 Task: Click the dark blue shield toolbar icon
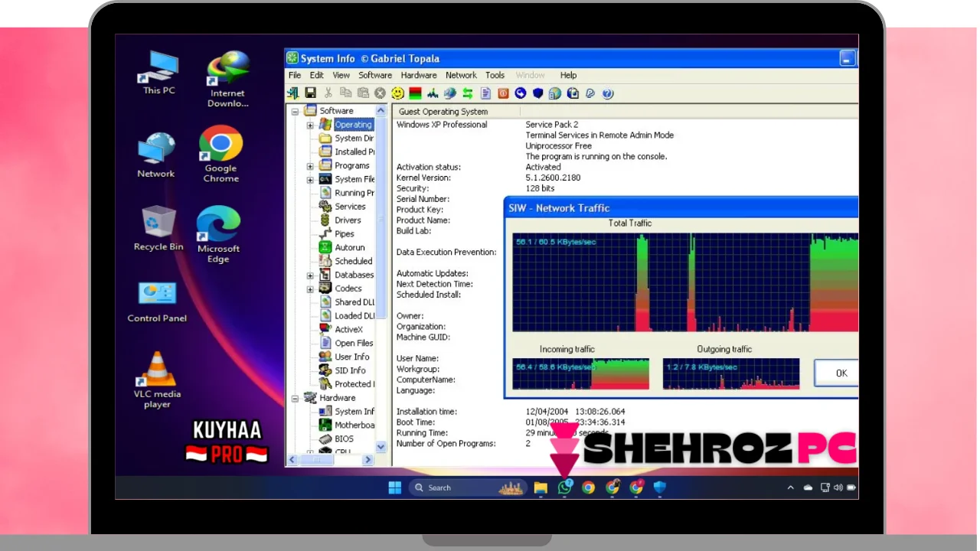(x=537, y=93)
